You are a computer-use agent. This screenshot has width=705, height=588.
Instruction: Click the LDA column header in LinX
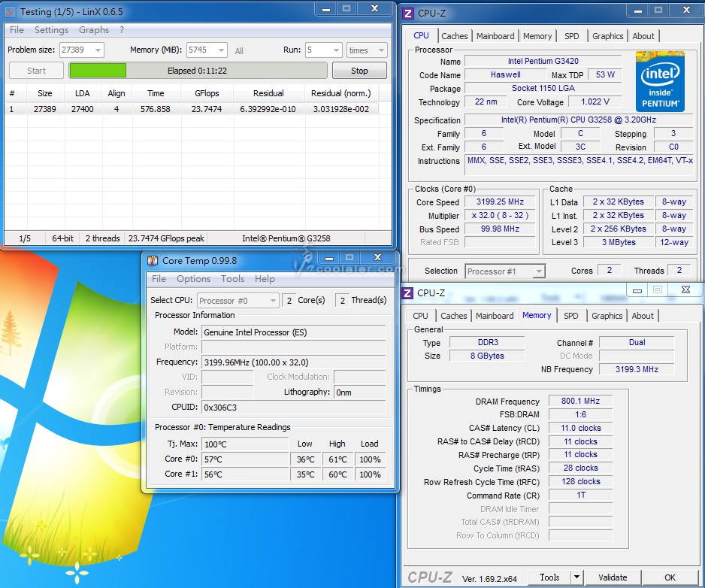82,93
